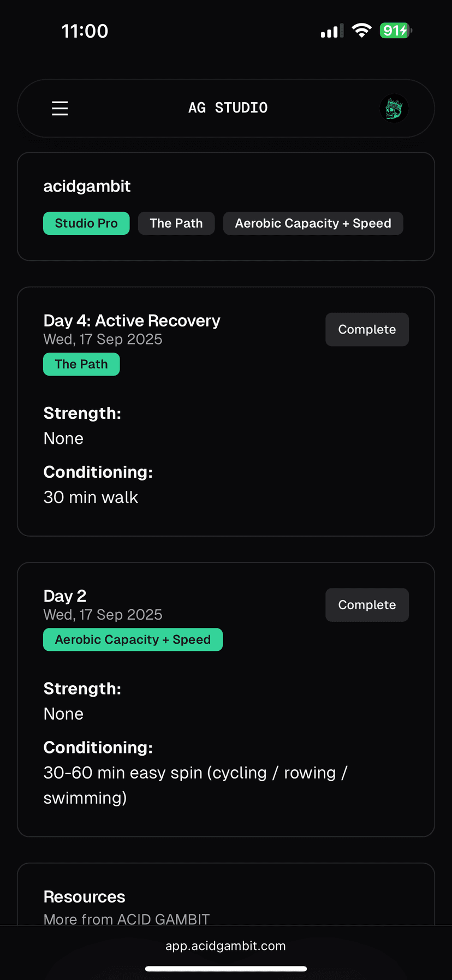Tap the Wi-Fi status icon

pos(361,31)
